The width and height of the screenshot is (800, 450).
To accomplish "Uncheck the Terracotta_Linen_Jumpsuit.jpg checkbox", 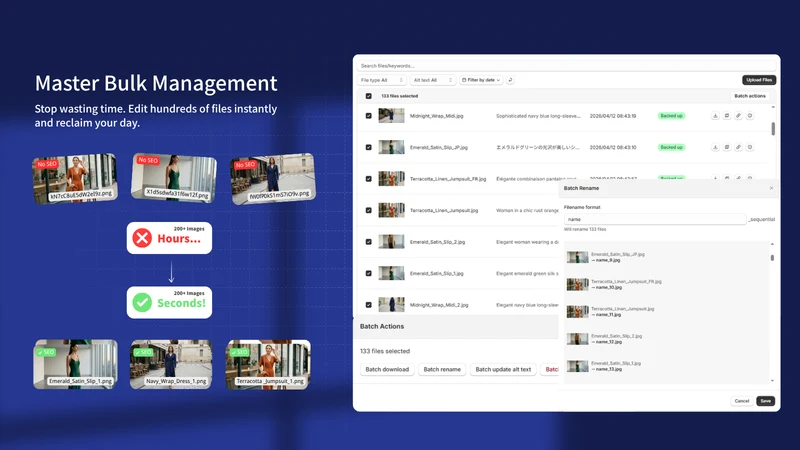I will coord(368,210).
